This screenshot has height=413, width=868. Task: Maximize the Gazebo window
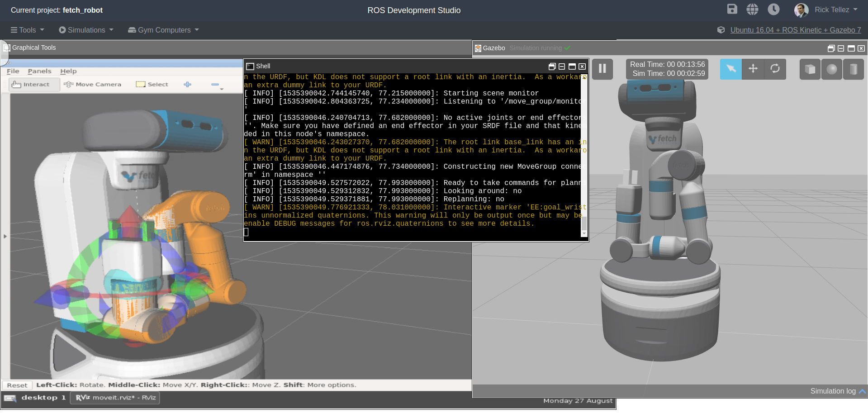pyautogui.click(x=851, y=48)
